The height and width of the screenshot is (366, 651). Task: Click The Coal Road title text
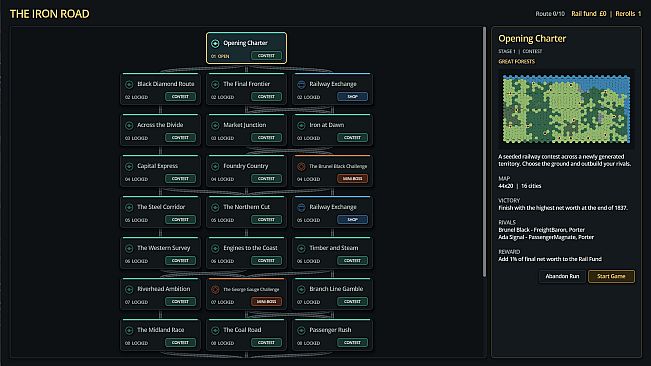click(x=242, y=330)
